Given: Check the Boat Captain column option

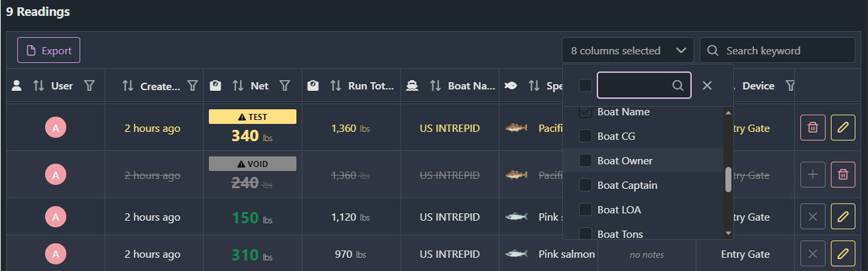Looking at the screenshot, I should (586, 186).
